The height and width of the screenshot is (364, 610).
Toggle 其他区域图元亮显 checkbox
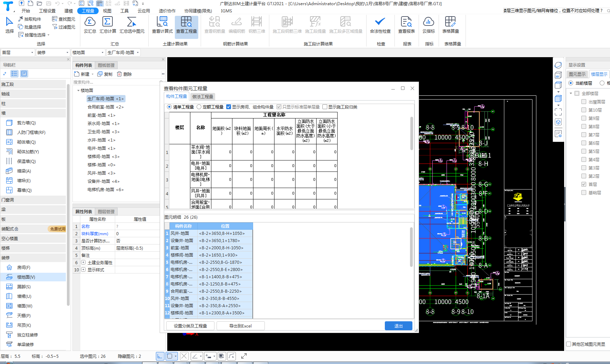569,344
